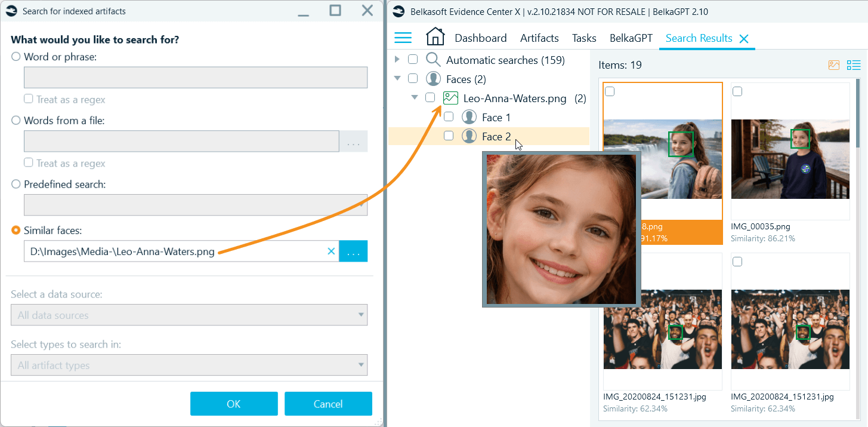This screenshot has width=868, height=427.
Task: Select the IMG_00035.png thumbnail
Action: click(x=790, y=159)
